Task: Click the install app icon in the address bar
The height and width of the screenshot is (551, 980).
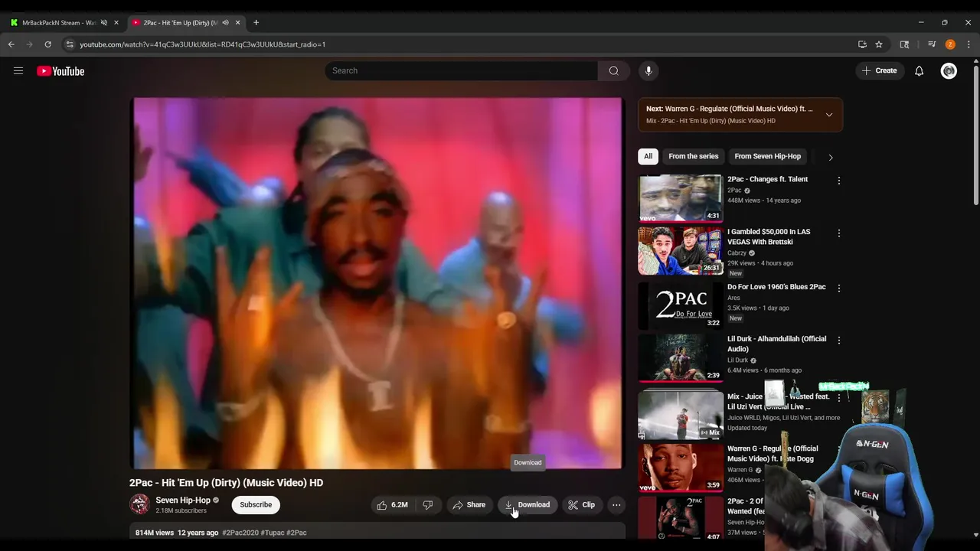Action: point(862,44)
